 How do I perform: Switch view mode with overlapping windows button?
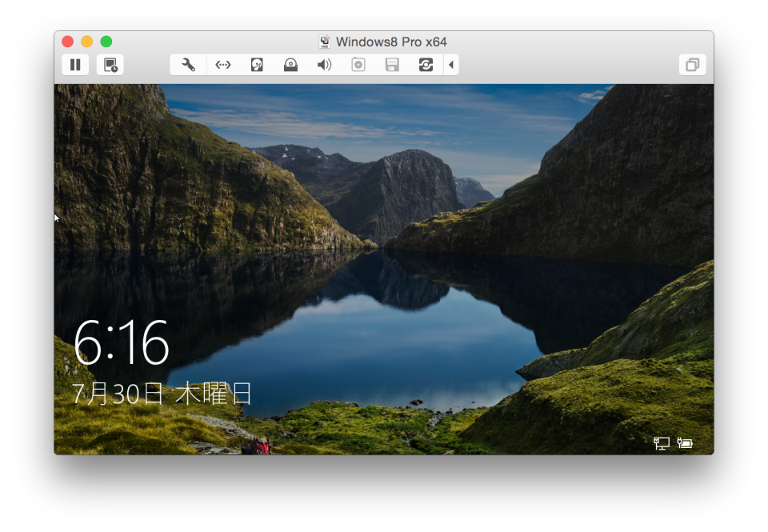[x=692, y=65]
